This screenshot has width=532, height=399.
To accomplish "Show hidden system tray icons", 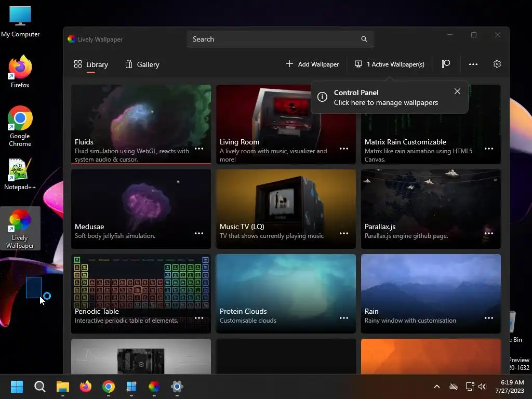I will 437,387.
